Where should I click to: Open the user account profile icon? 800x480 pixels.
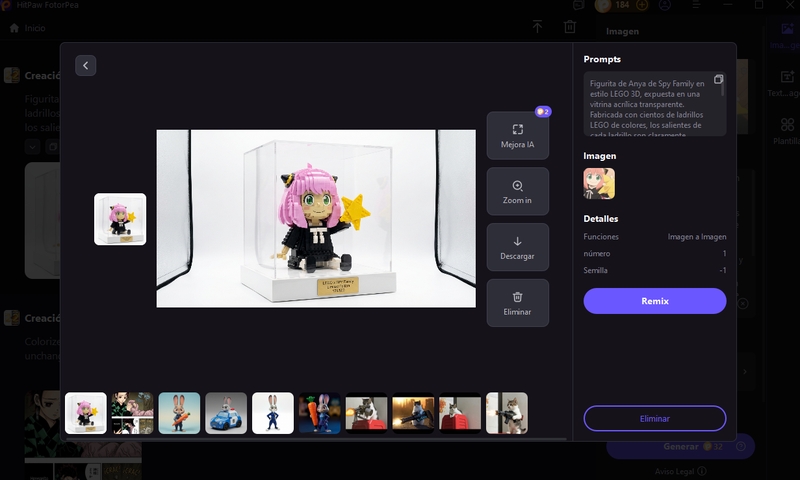pyautogui.click(x=665, y=5)
